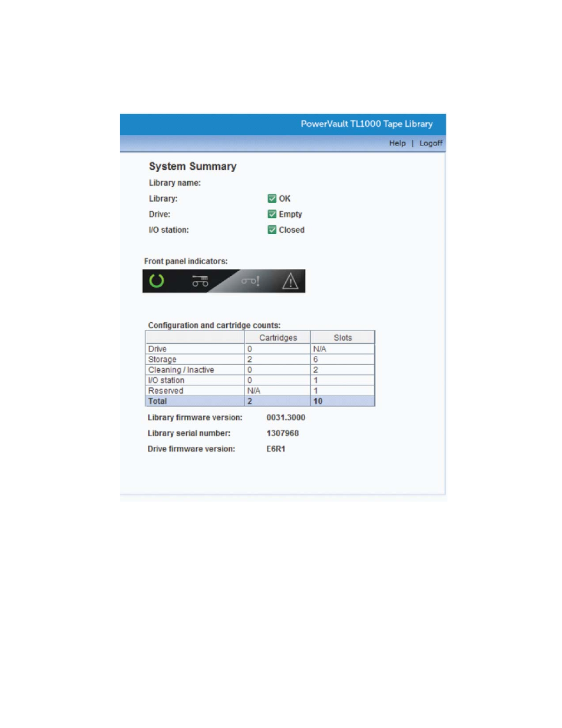Click the Slots column header
The height and width of the screenshot is (728, 562).
pyautogui.click(x=343, y=338)
